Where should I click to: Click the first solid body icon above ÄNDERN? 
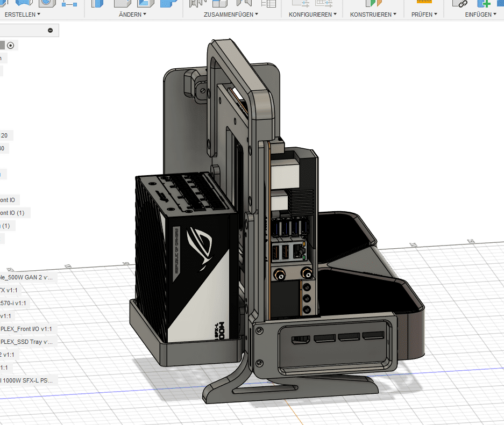[97, 3]
